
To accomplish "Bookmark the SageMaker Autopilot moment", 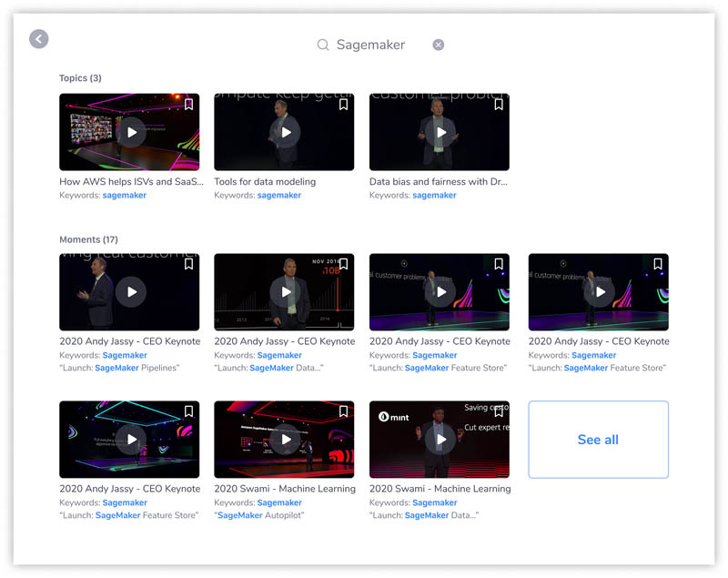I will tap(344, 411).
